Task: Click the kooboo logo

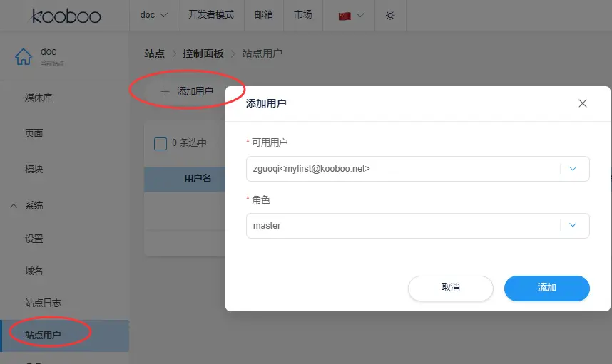Action: (66, 16)
